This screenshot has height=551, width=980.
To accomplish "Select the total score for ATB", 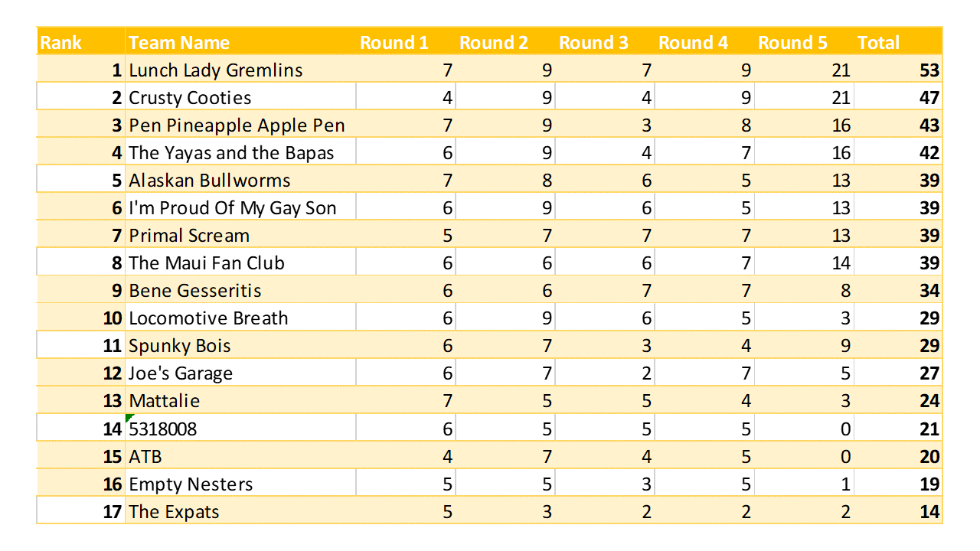I will coord(929,457).
